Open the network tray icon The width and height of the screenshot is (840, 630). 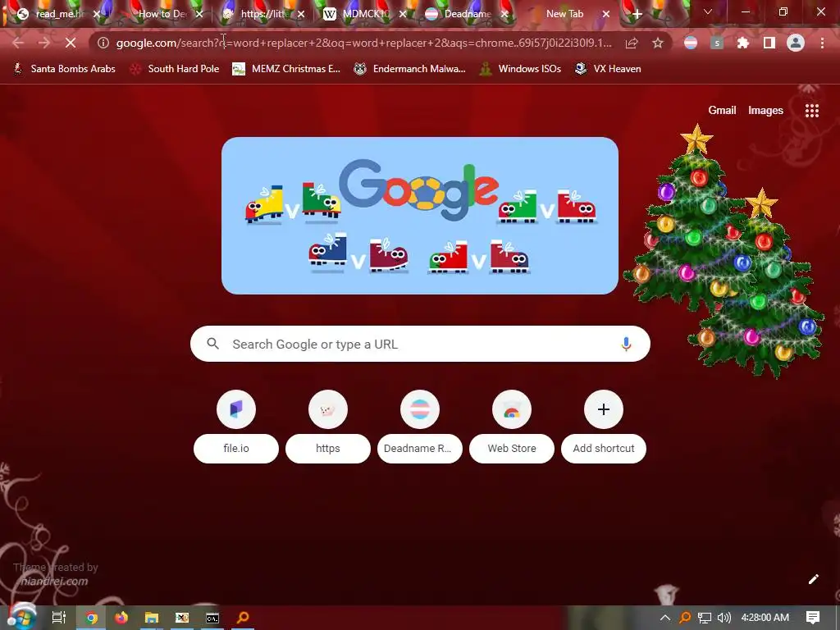point(705,618)
